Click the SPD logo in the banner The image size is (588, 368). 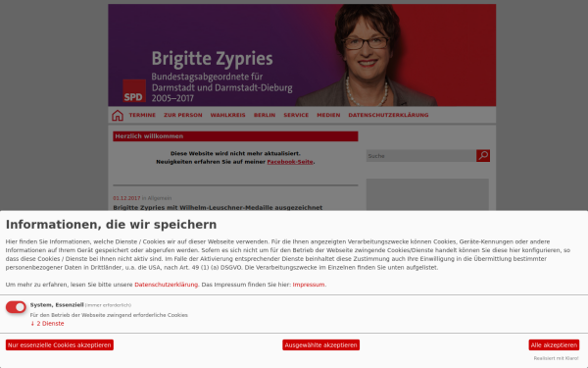134,90
